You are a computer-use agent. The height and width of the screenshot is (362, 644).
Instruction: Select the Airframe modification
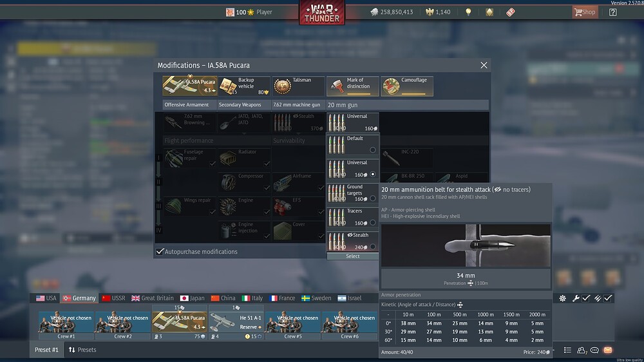(x=298, y=182)
